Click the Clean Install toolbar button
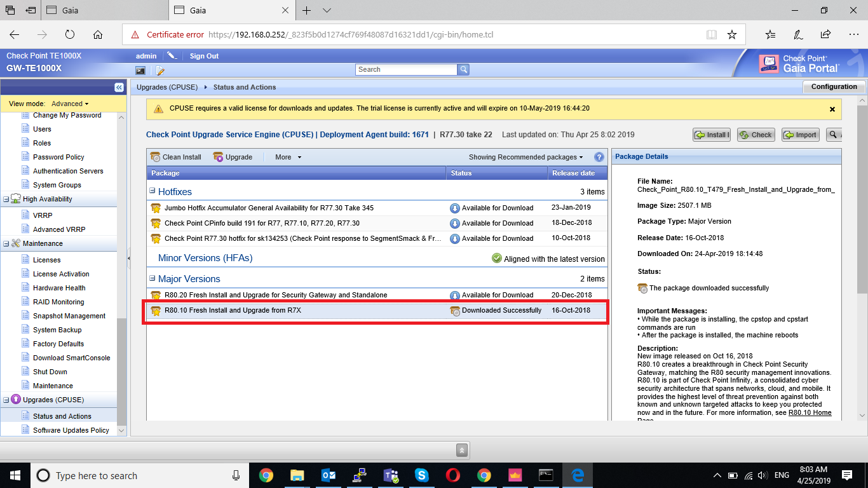The image size is (868, 488). point(176,157)
